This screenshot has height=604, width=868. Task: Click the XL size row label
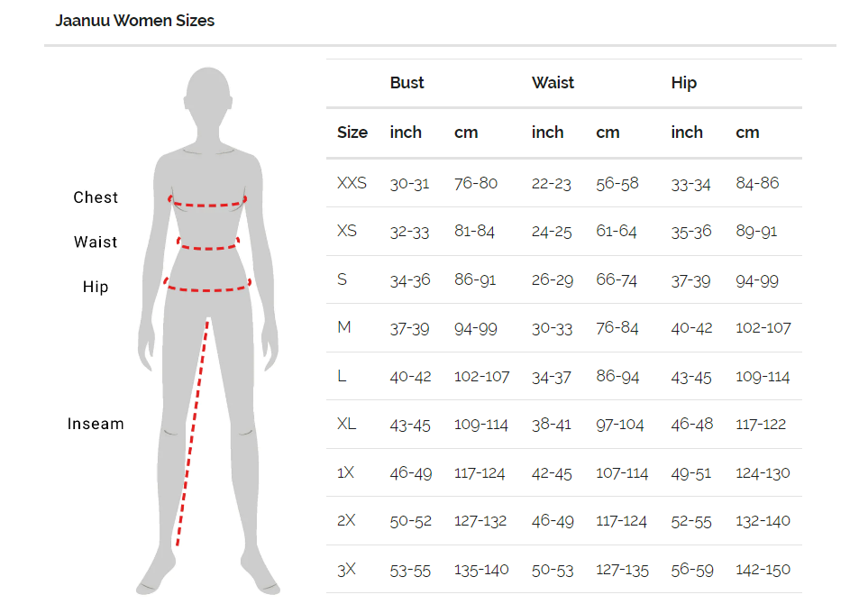point(347,424)
